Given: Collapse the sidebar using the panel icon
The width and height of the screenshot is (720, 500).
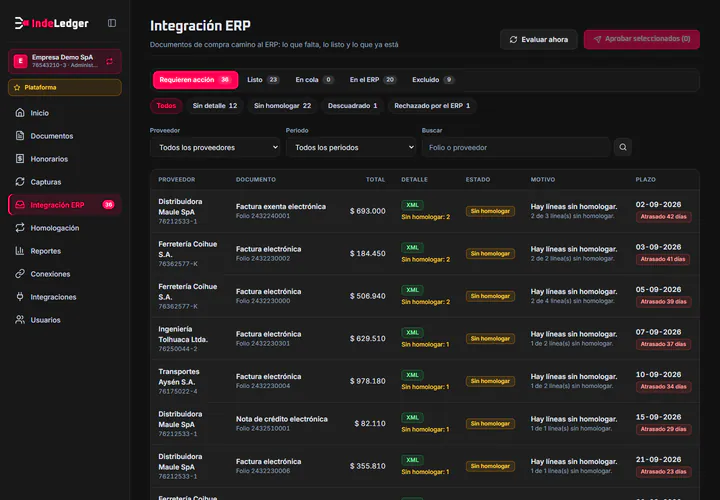Looking at the screenshot, I should (112, 23).
